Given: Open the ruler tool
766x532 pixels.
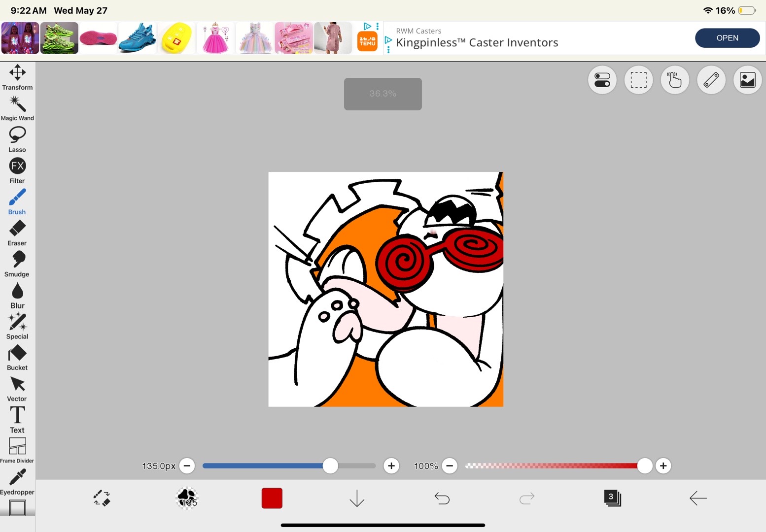Looking at the screenshot, I should tap(711, 80).
